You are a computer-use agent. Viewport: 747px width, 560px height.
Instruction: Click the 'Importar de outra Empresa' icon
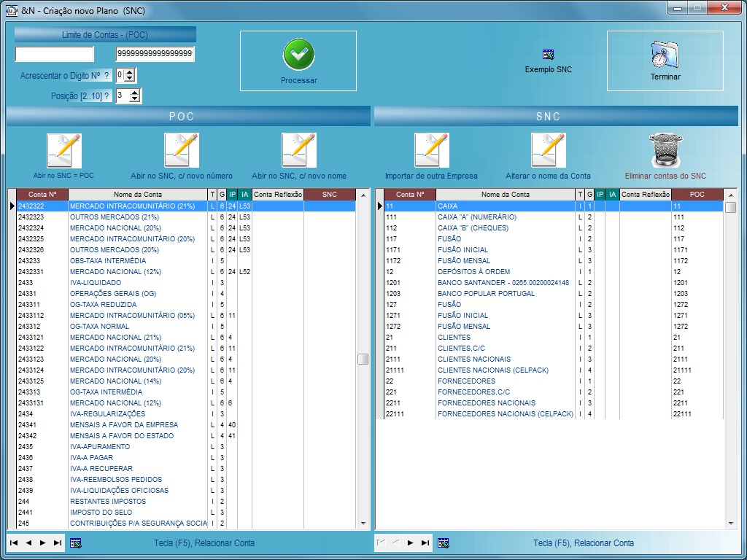click(x=432, y=150)
